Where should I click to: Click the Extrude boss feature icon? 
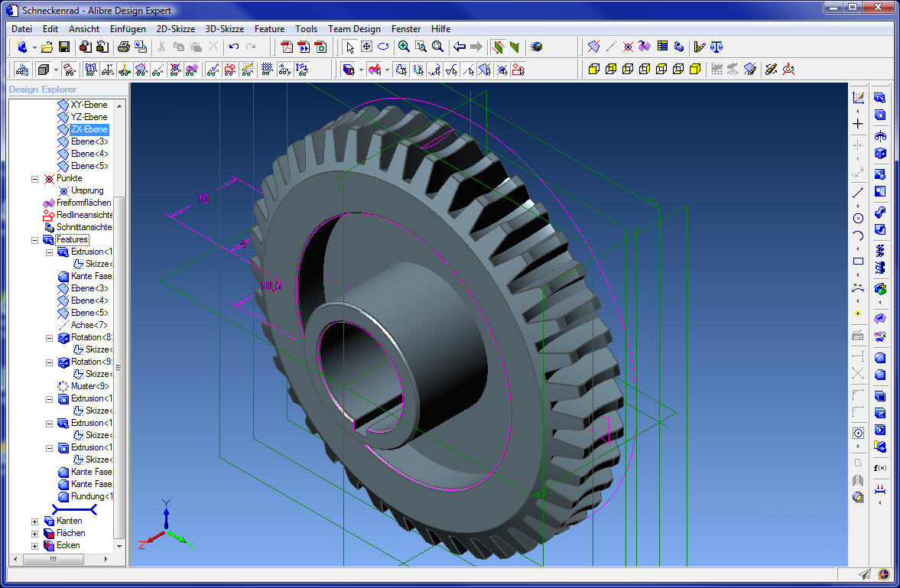click(880, 98)
